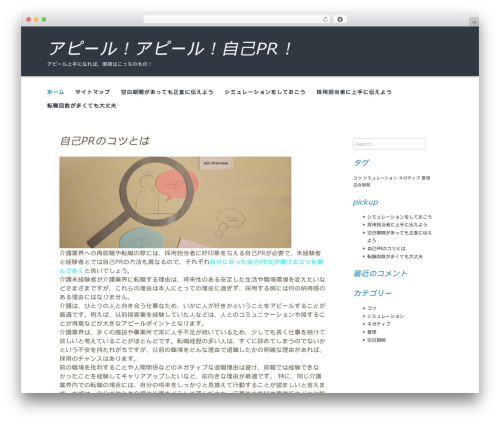Open the 整理 category link
This screenshot has height=423, width=500.
372,332
